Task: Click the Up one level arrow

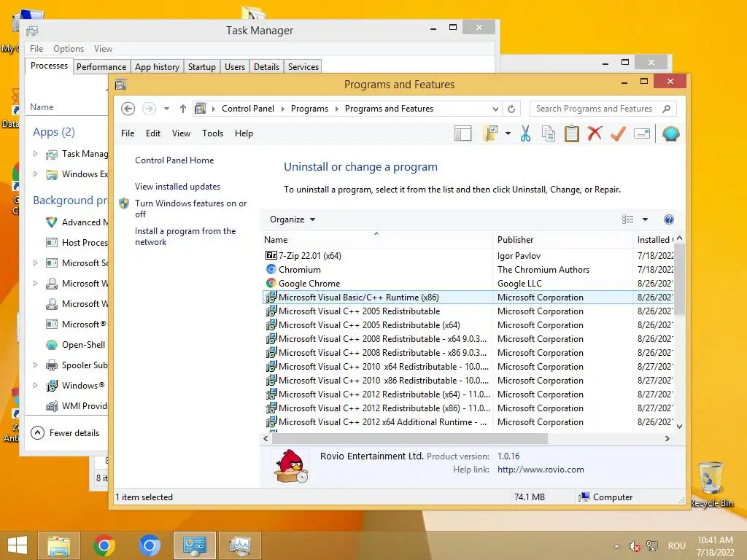Action: pos(183,109)
